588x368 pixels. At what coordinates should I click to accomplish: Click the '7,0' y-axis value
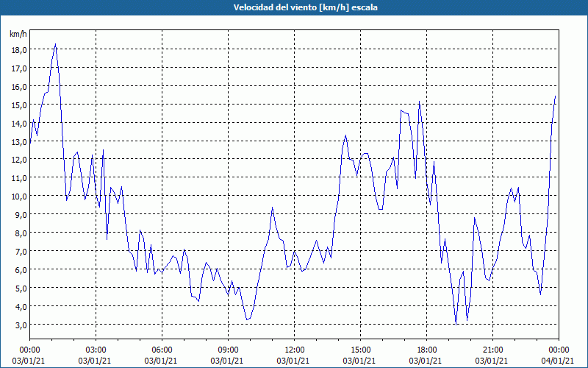click(x=21, y=252)
